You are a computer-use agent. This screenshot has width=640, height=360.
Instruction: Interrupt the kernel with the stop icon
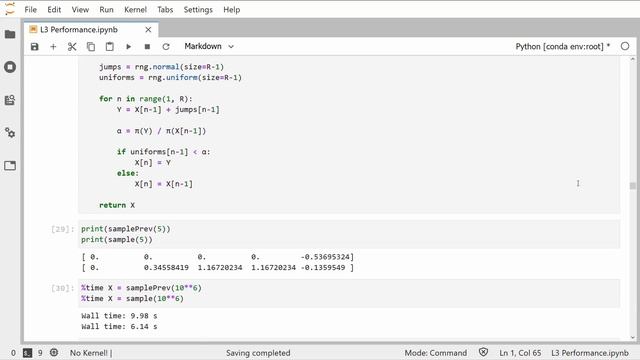147,47
